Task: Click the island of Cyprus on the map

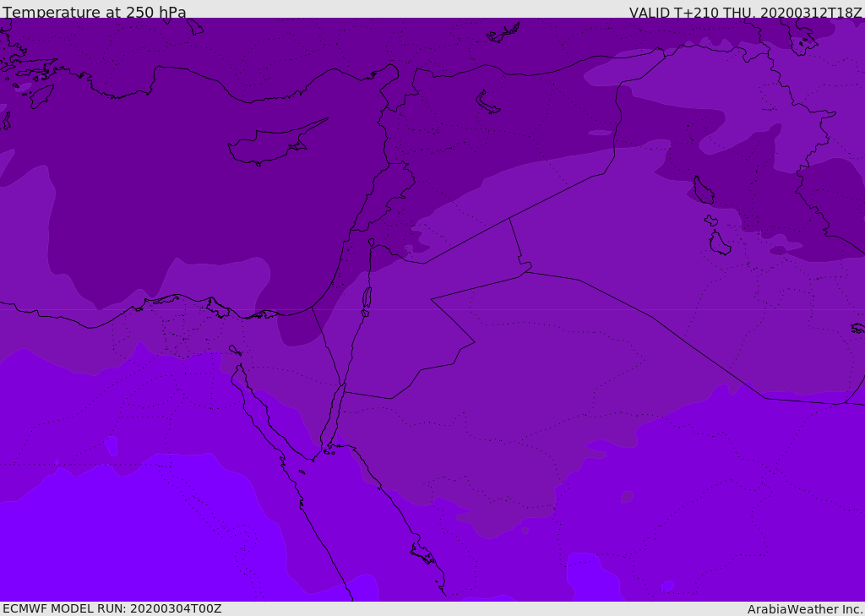Action: (x=276, y=144)
